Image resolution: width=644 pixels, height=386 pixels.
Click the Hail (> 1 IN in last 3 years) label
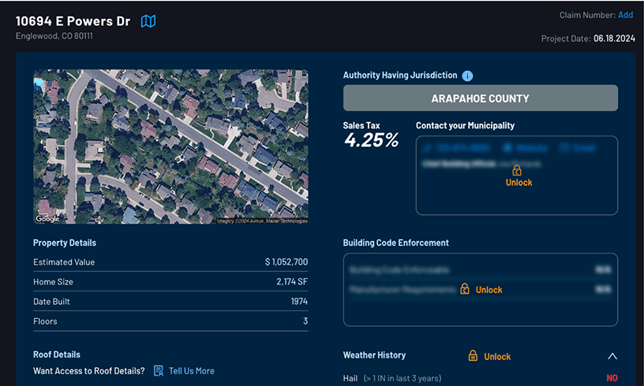point(392,378)
